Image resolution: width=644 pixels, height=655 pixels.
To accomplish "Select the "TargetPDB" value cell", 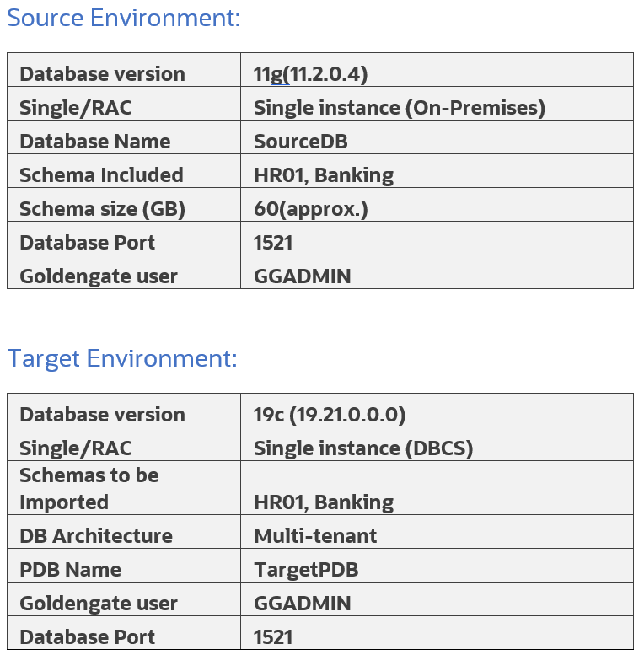I will [x=305, y=570].
